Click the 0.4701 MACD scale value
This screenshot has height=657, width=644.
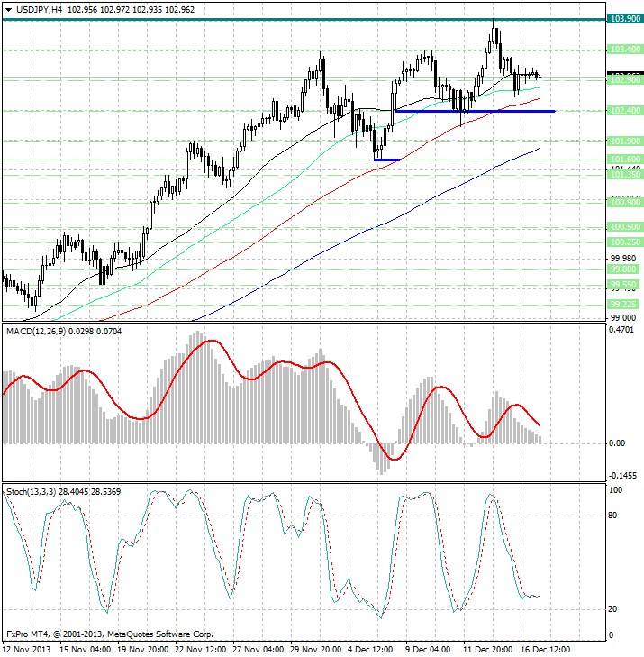pyautogui.click(x=621, y=330)
